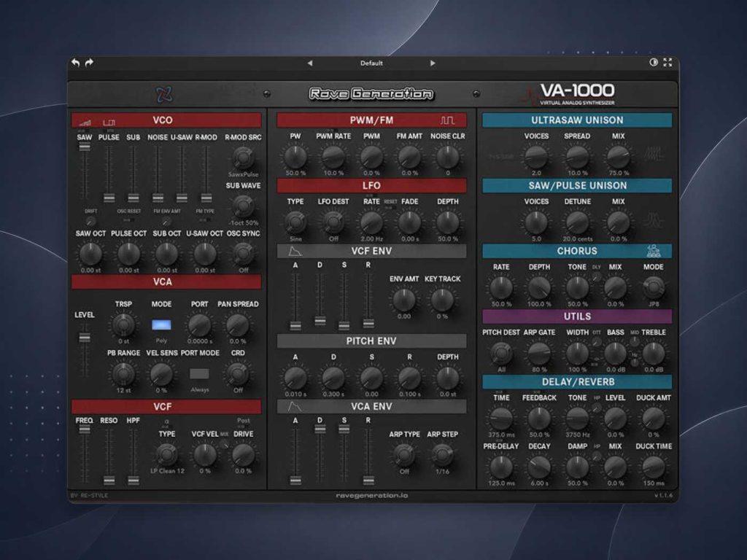
Task: Click the PITCH DEST selector knob
Action: click(500, 354)
